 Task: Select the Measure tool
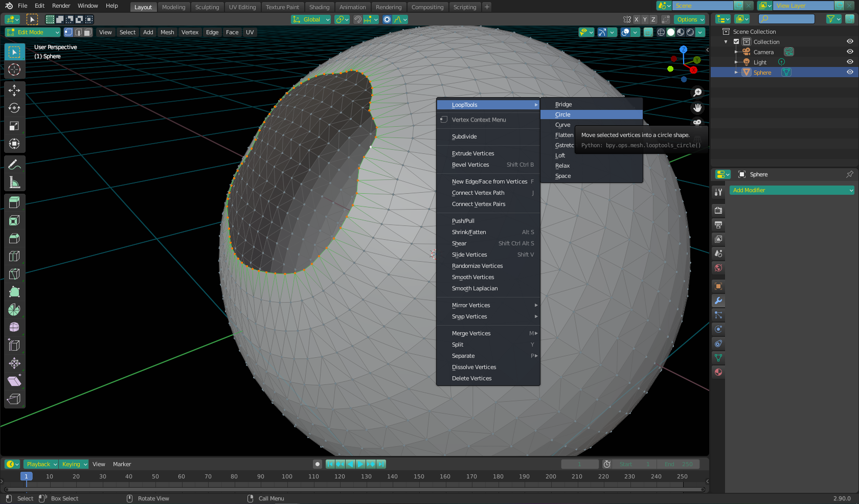[x=14, y=182]
